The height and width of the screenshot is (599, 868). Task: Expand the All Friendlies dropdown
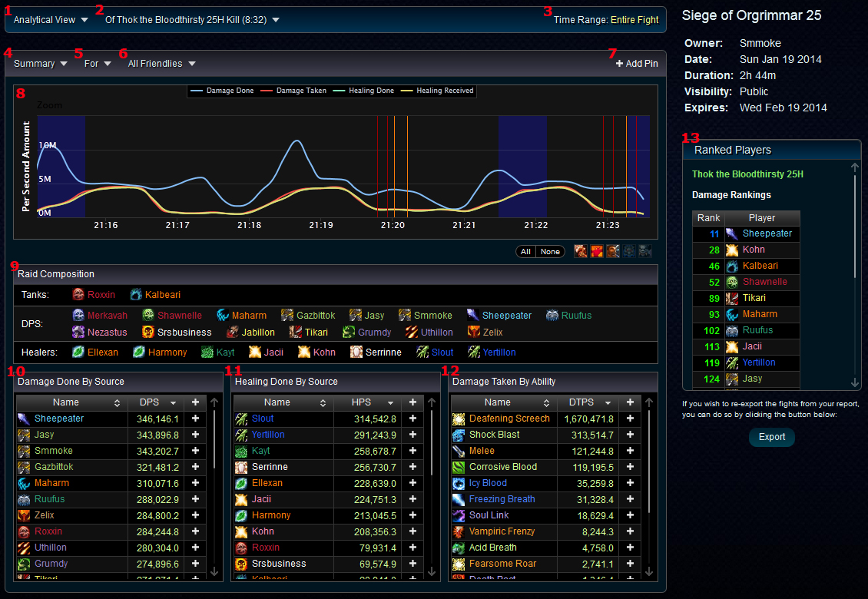click(161, 64)
